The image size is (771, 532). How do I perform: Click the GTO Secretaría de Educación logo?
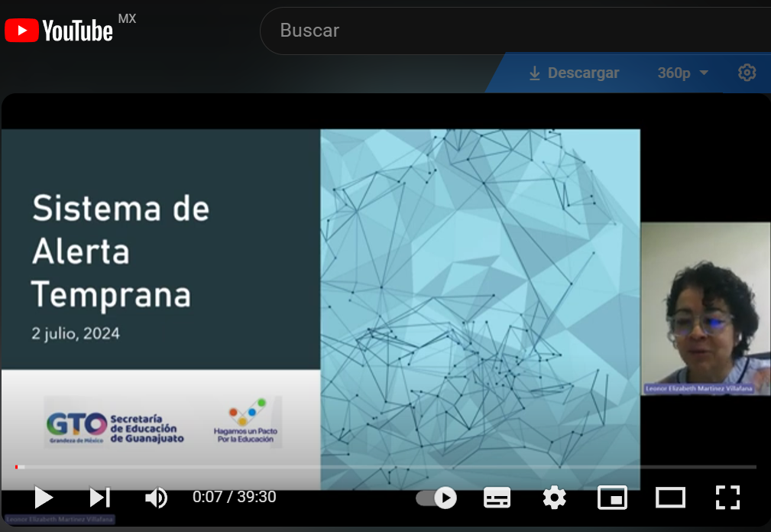click(x=115, y=423)
